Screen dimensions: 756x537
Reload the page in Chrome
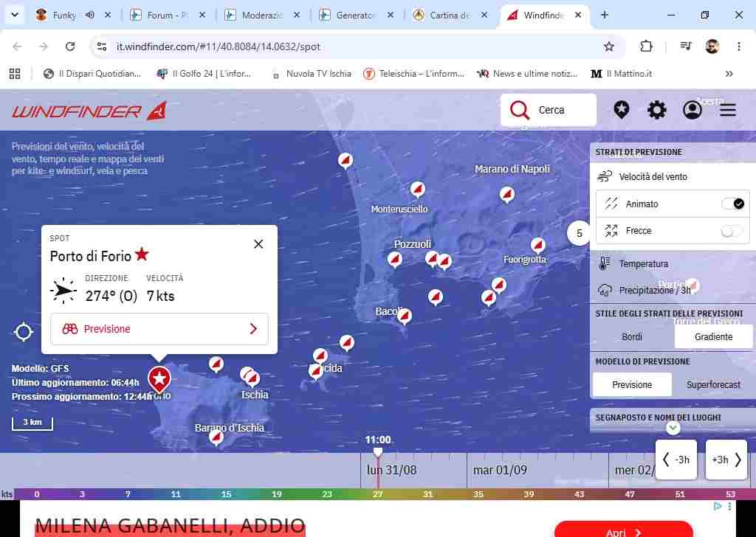(x=70, y=46)
